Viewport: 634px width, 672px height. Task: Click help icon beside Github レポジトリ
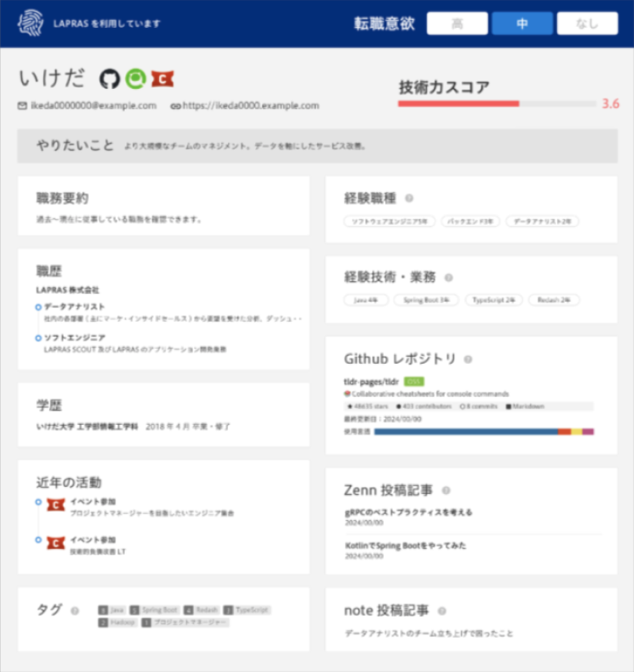point(468,359)
